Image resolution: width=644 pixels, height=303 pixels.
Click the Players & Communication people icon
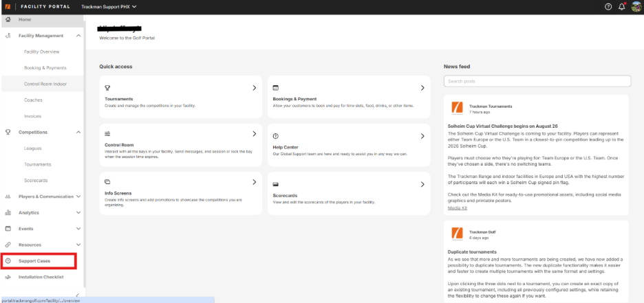8,197
